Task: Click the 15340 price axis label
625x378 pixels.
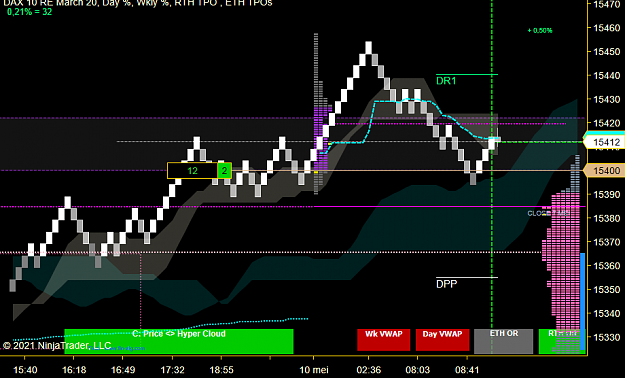Action: point(607,313)
